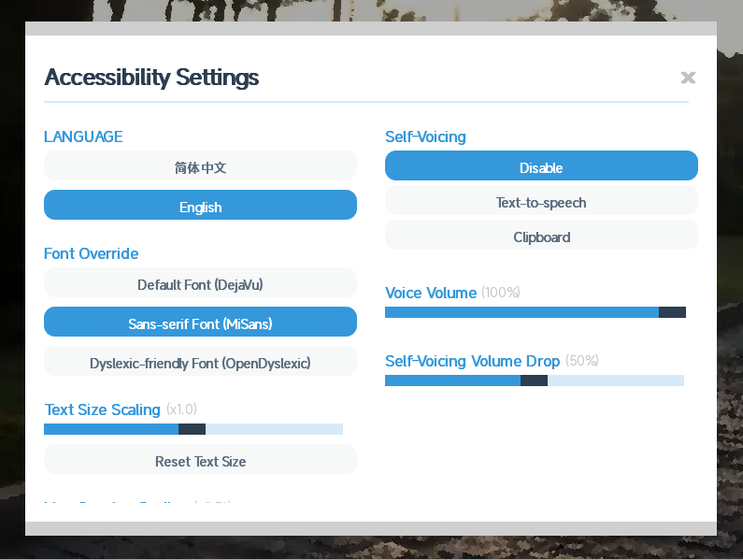Click the Font Override section heading
The width and height of the screenshot is (743, 560).
pyautogui.click(x=91, y=254)
